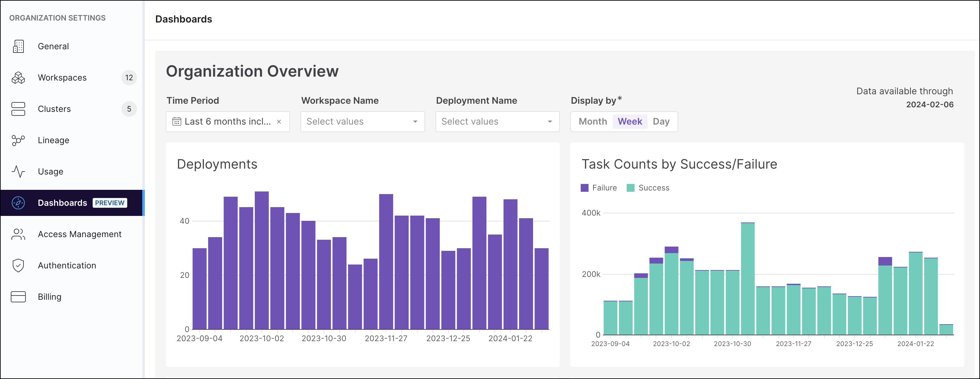
Task: Click the Dashboards compass icon
Action: pos(18,203)
